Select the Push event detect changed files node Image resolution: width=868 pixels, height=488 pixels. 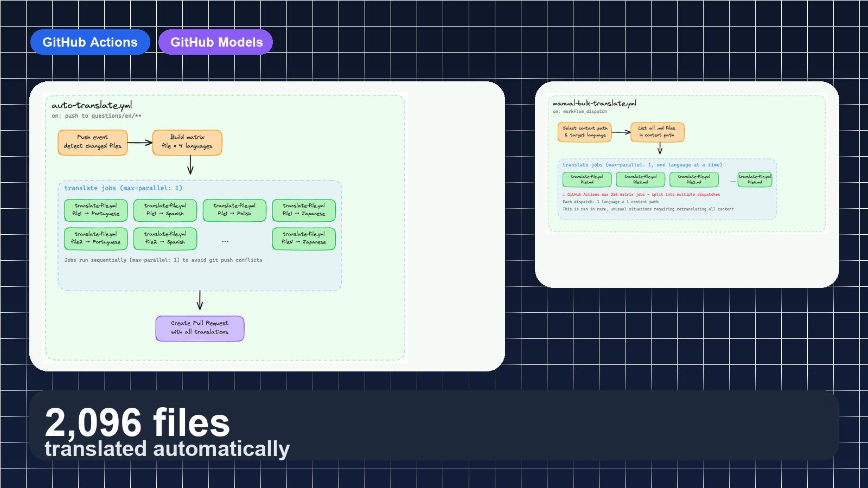click(x=93, y=142)
